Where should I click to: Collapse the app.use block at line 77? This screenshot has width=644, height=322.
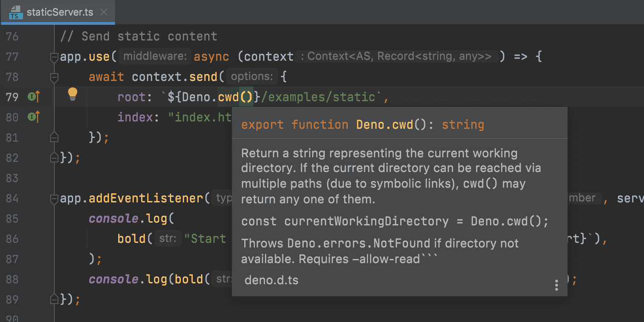[x=54, y=57]
